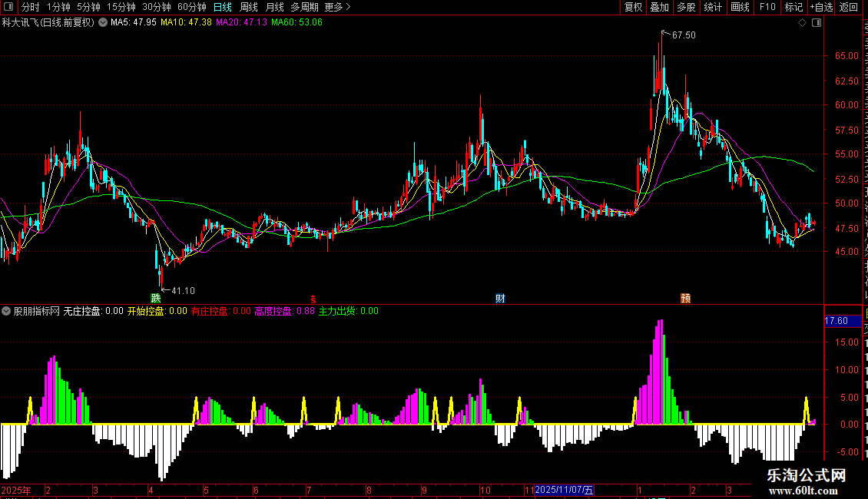Viewport: 868px width, 499px height.
Task: Click the 有庄控盘: 0.00 value
Action: tap(221, 311)
